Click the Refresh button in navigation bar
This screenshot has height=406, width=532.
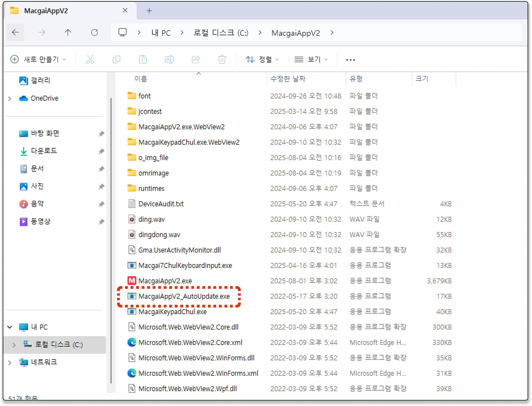pyautogui.click(x=95, y=33)
